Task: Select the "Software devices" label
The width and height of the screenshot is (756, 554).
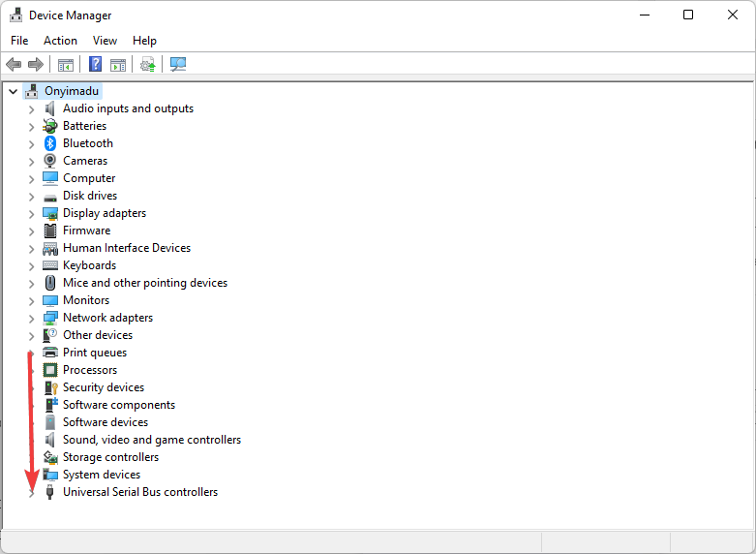Action: pyautogui.click(x=106, y=422)
